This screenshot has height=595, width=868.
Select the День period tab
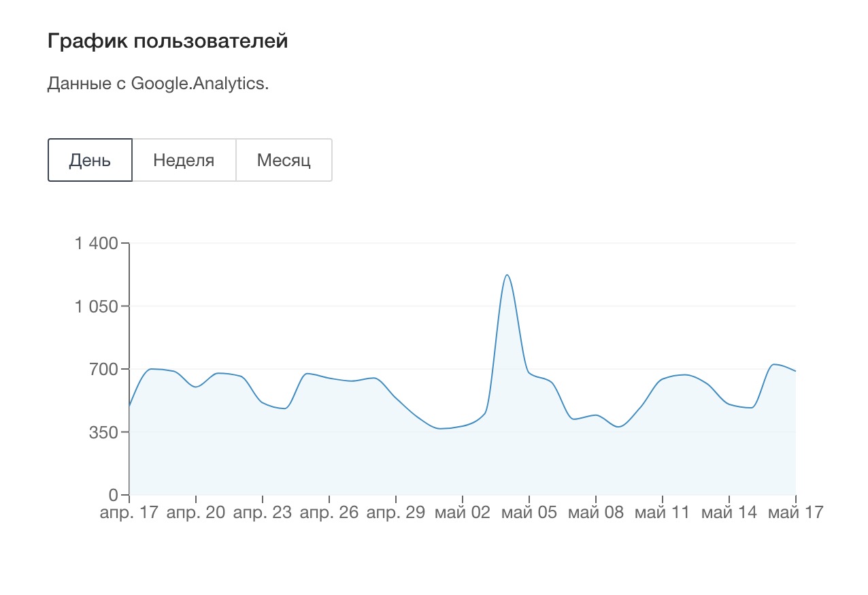click(x=90, y=161)
